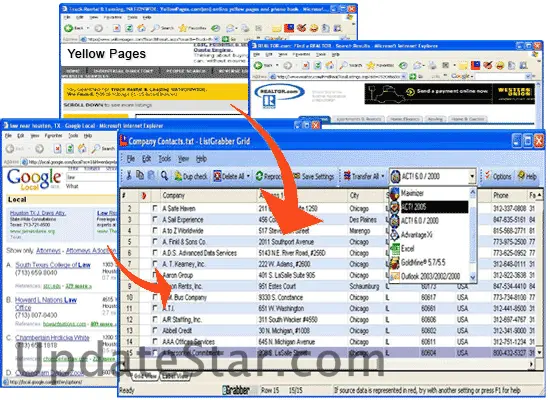The image size is (550, 400).
Task: Select row number 12 header
Action: click(x=129, y=319)
